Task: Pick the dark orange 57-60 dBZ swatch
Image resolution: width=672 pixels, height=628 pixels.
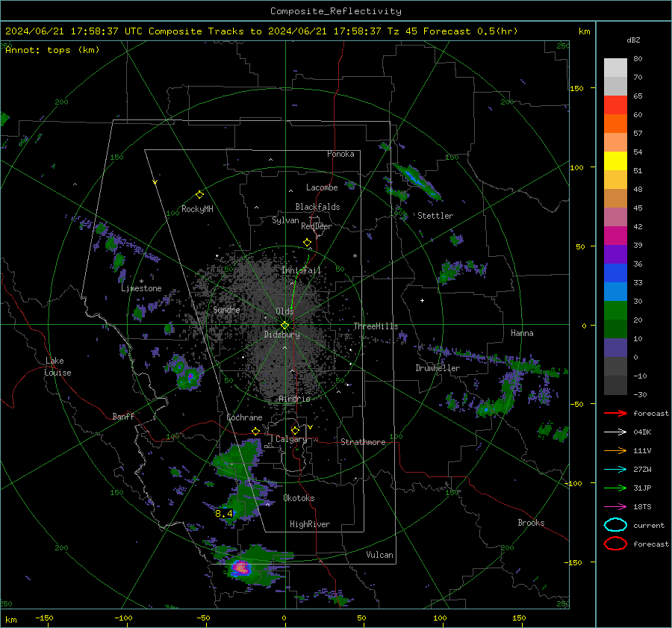Action: coord(615,124)
